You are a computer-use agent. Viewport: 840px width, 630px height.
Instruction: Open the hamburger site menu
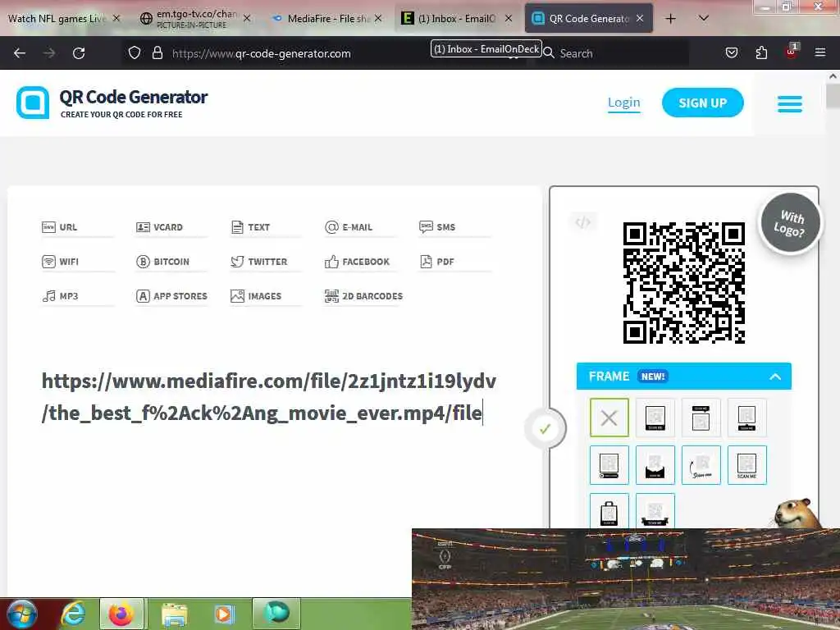790,103
